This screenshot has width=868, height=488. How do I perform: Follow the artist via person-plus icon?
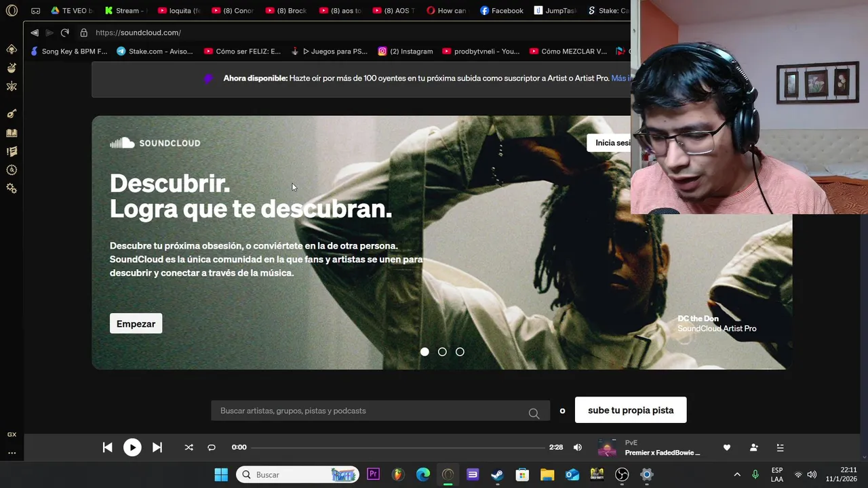tap(753, 447)
